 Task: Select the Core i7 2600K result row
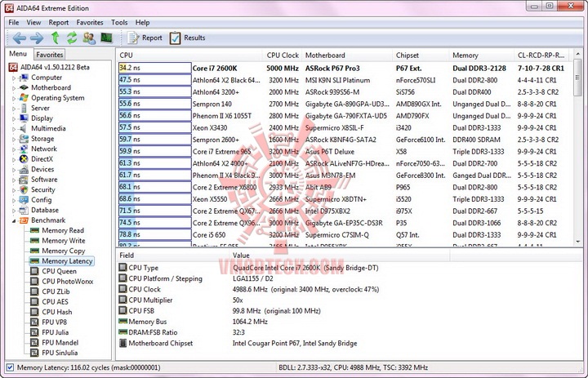344,69
